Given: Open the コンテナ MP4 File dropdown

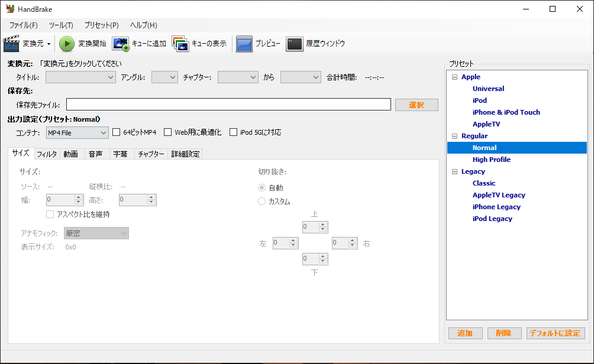Looking at the screenshot, I should coord(78,133).
